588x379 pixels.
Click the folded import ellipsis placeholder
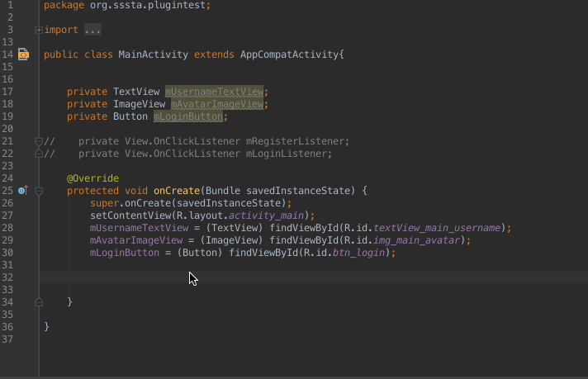(92, 30)
